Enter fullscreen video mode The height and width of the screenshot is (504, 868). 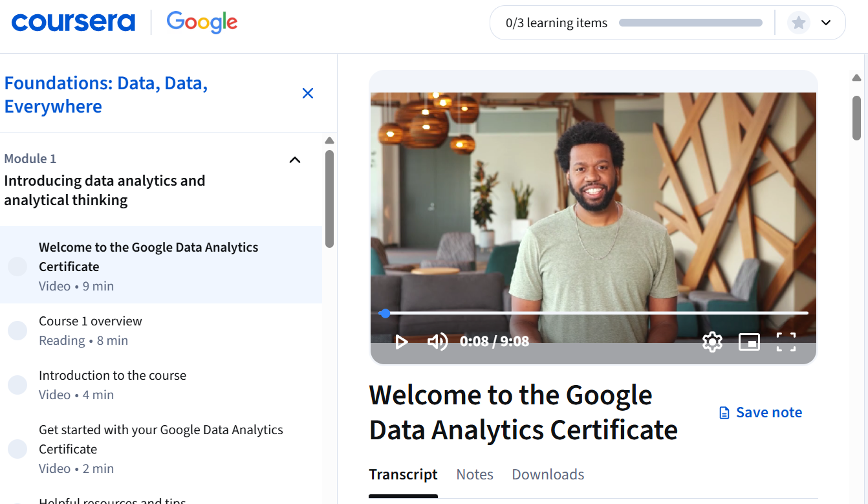[x=786, y=342]
